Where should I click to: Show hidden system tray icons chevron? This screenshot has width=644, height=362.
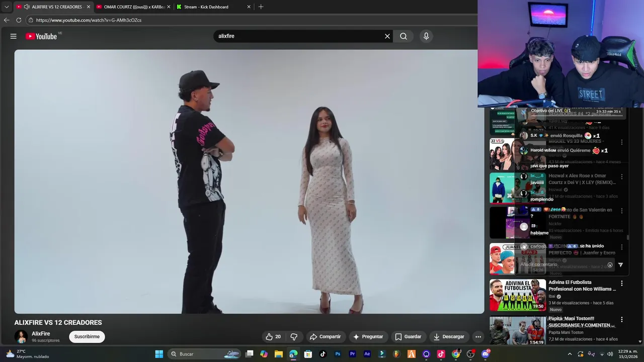[x=570, y=354]
